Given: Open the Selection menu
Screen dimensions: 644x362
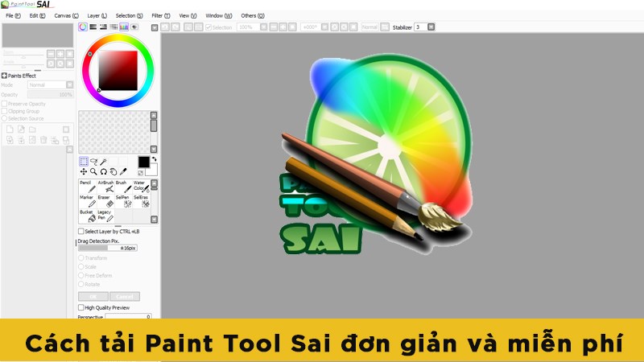Looking at the screenshot, I should pos(129,15).
